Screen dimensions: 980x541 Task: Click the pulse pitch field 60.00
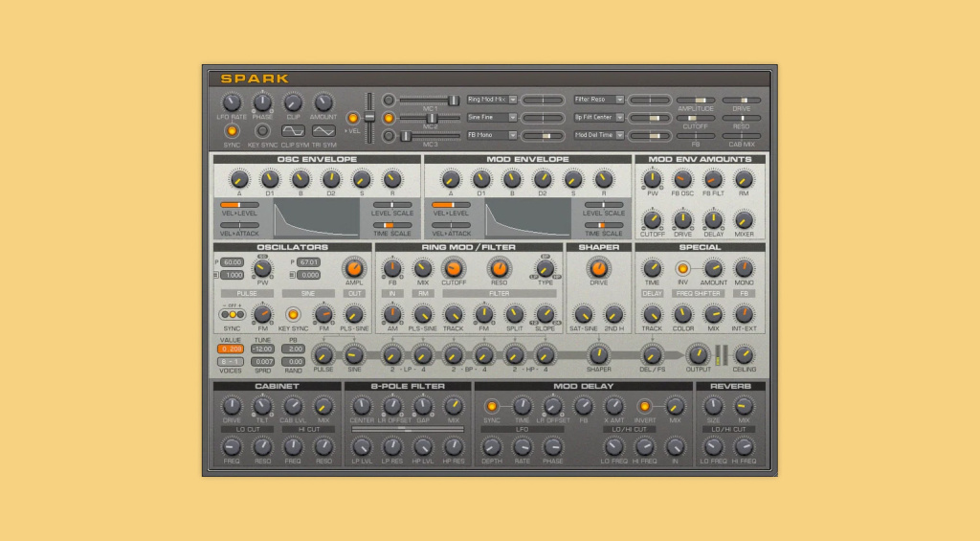(x=232, y=262)
